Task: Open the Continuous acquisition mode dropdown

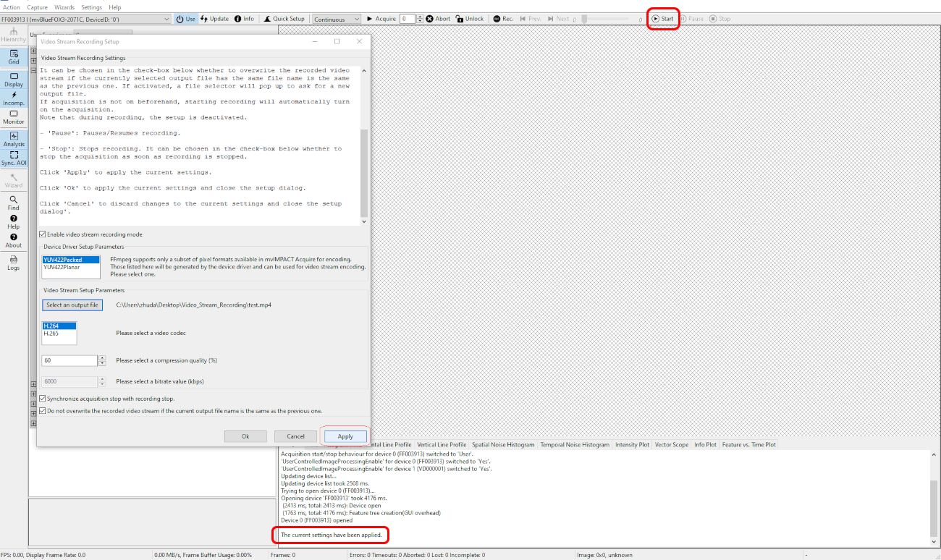Action: (x=336, y=20)
